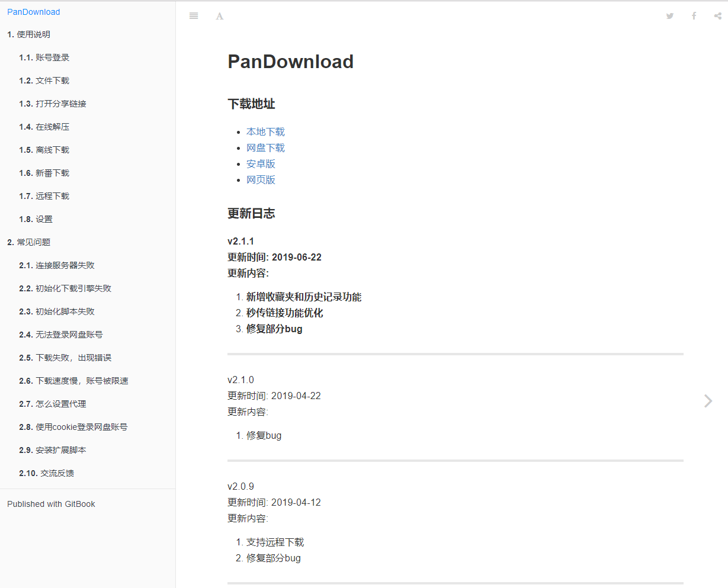Click the 更新日志 heading
Screen dimensions: 728x588
[251, 213]
